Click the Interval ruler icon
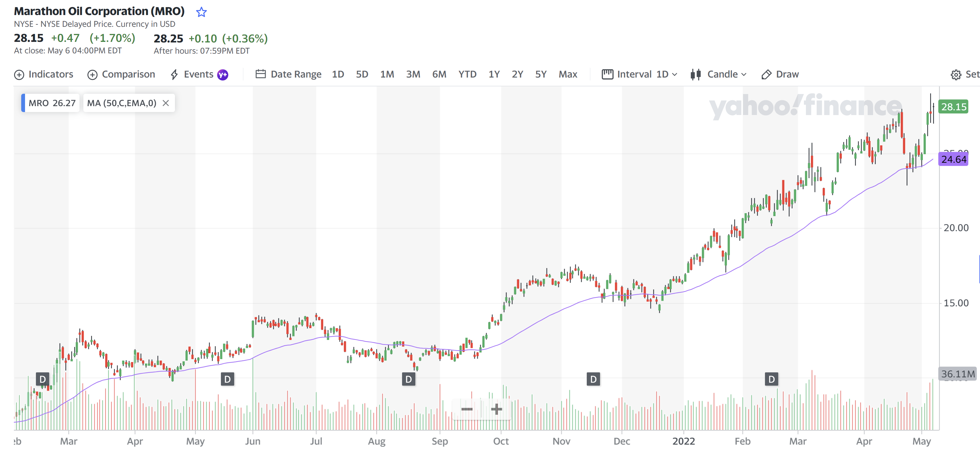The width and height of the screenshot is (980, 462). (x=607, y=74)
